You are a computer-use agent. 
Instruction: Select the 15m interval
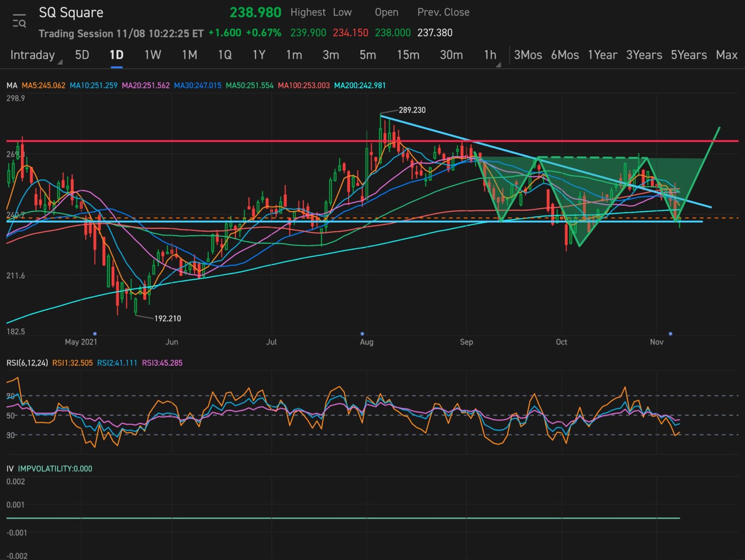[408, 55]
